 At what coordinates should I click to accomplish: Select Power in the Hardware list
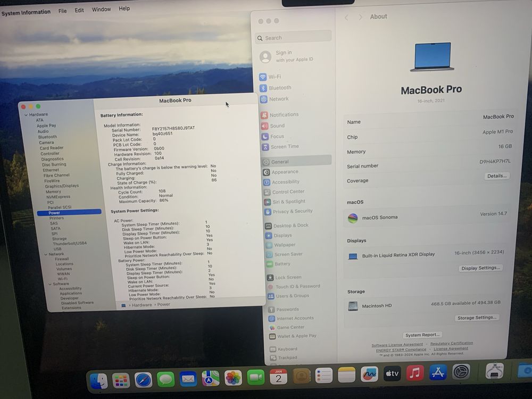pos(69,212)
